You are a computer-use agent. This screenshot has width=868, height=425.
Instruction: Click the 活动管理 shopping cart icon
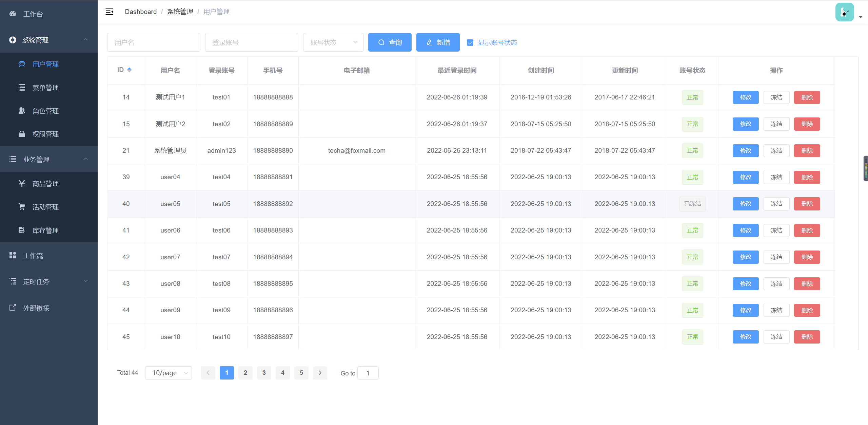22,207
